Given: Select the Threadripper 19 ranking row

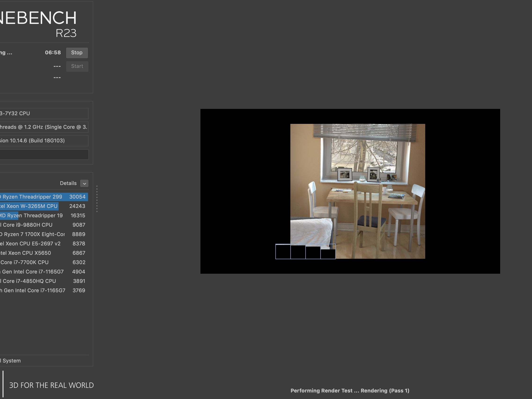Looking at the screenshot, I should tap(43, 215).
